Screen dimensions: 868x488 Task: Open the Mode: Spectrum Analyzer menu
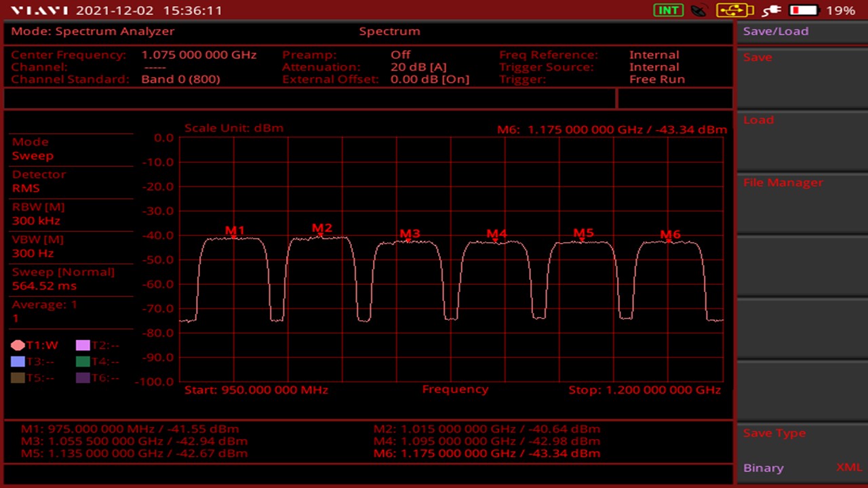[x=93, y=31]
